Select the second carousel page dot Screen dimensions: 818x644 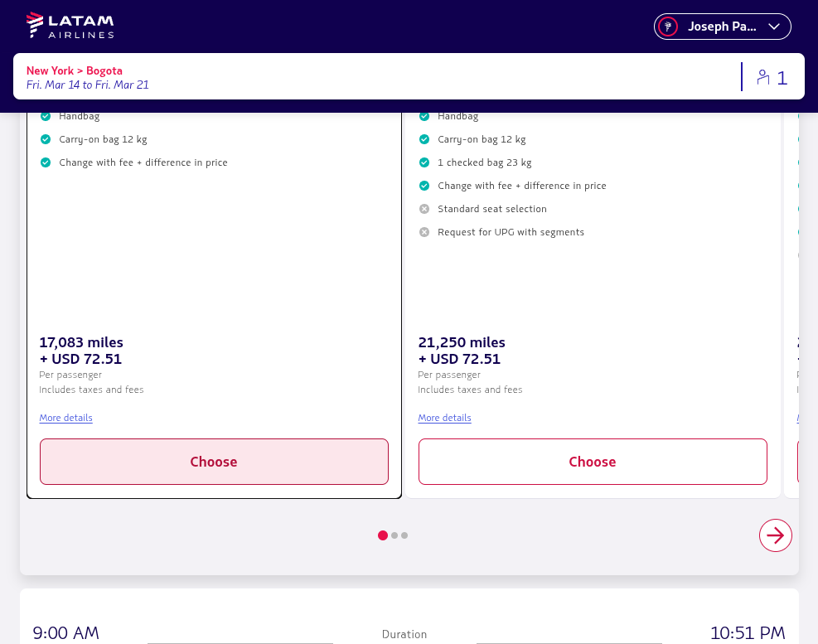click(394, 535)
